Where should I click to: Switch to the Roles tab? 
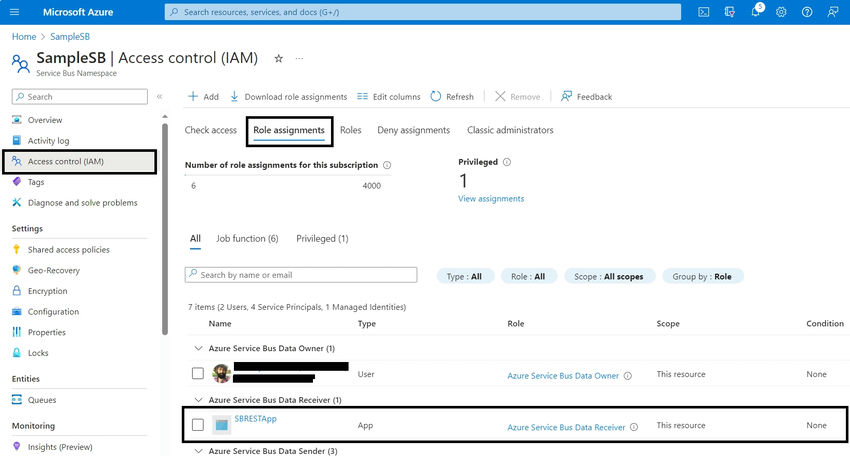[x=351, y=130]
